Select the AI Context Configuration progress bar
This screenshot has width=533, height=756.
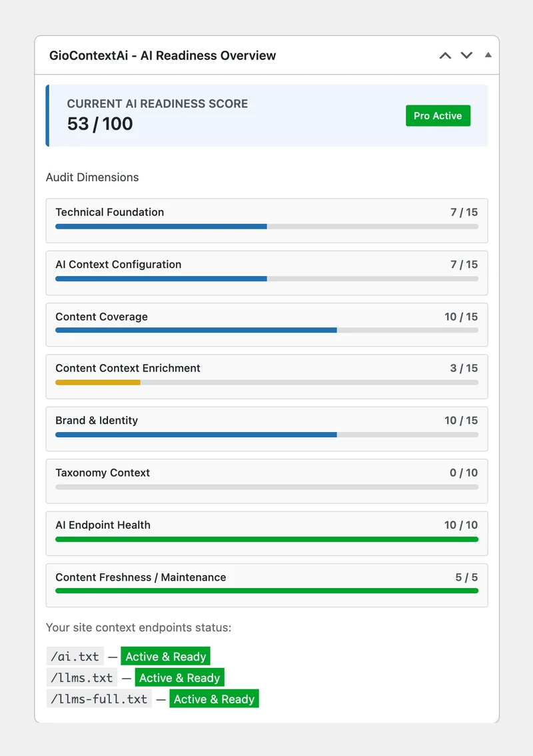click(x=267, y=279)
